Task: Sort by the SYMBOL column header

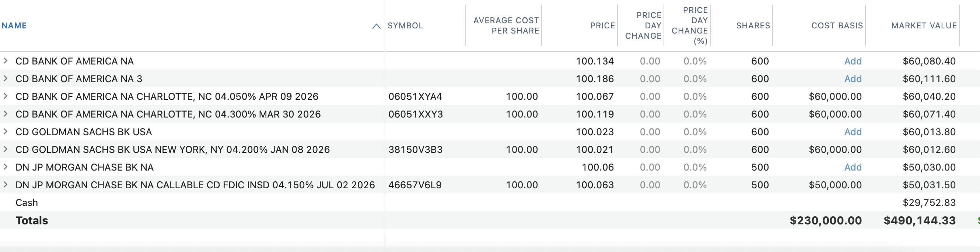Action: 405,25
